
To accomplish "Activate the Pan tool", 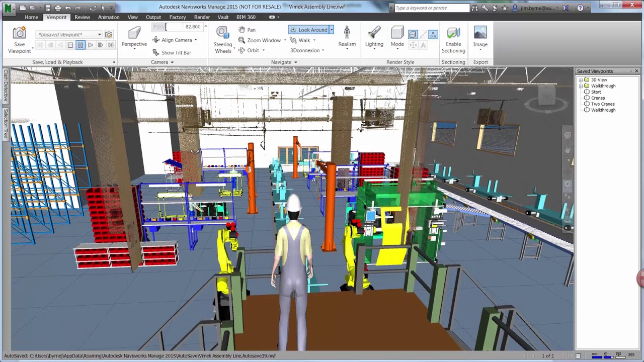I will tap(248, 30).
